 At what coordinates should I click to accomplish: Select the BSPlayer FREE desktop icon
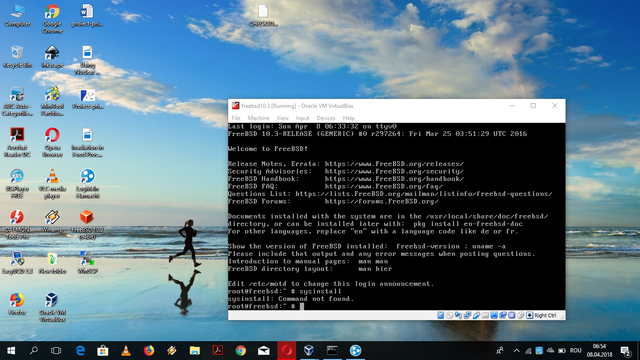(x=17, y=184)
